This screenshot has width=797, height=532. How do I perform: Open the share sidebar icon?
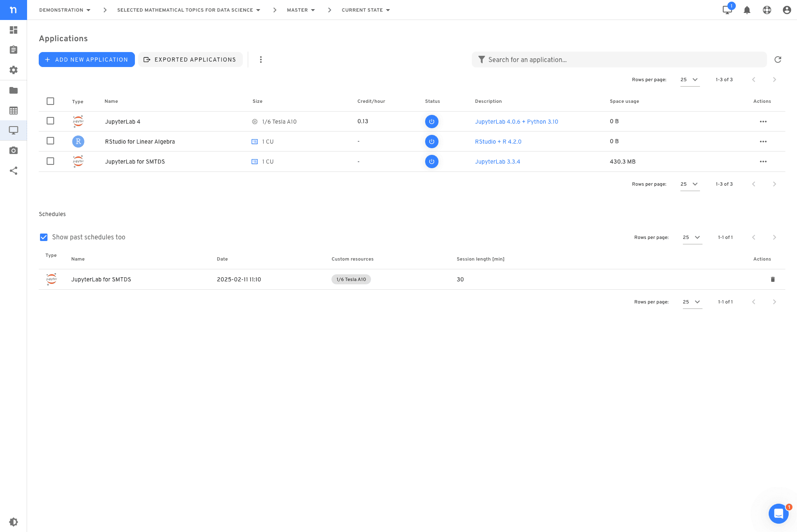[x=13, y=171]
